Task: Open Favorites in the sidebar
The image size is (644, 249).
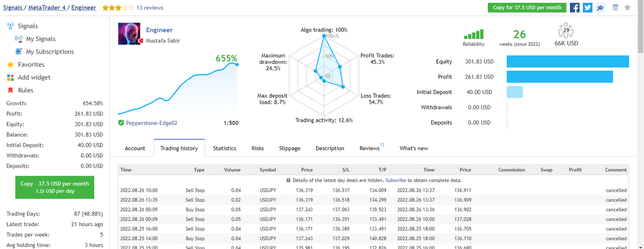Action: coord(31,65)
